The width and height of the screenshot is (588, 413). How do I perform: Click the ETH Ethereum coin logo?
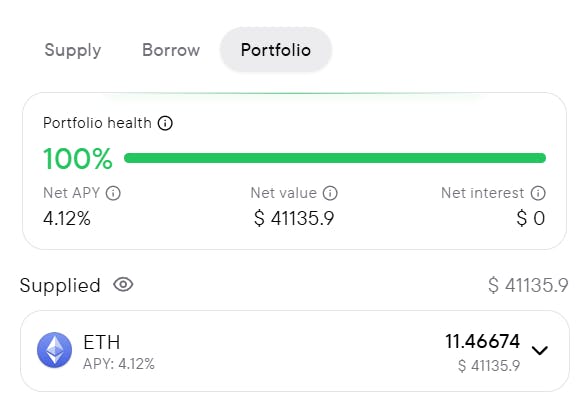click(54, 350)
